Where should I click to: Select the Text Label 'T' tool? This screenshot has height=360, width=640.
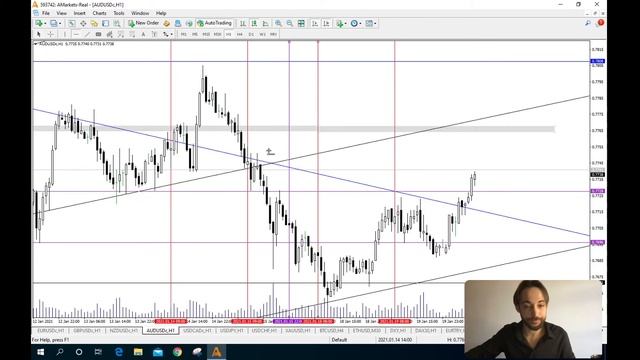click(x=154, y=34)
